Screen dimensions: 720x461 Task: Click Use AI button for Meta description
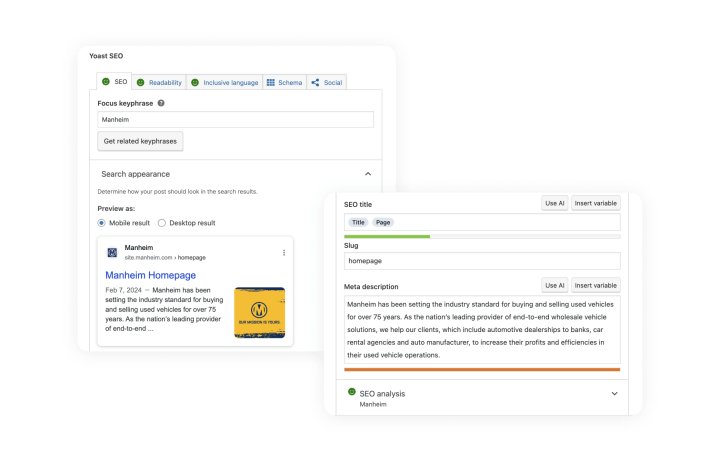555,285
